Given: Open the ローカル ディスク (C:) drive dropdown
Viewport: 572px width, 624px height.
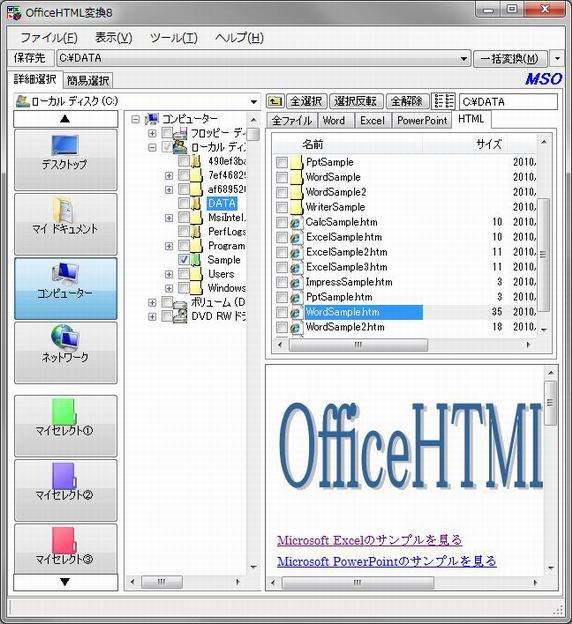Looking at the screenshot, I should 253,102.
